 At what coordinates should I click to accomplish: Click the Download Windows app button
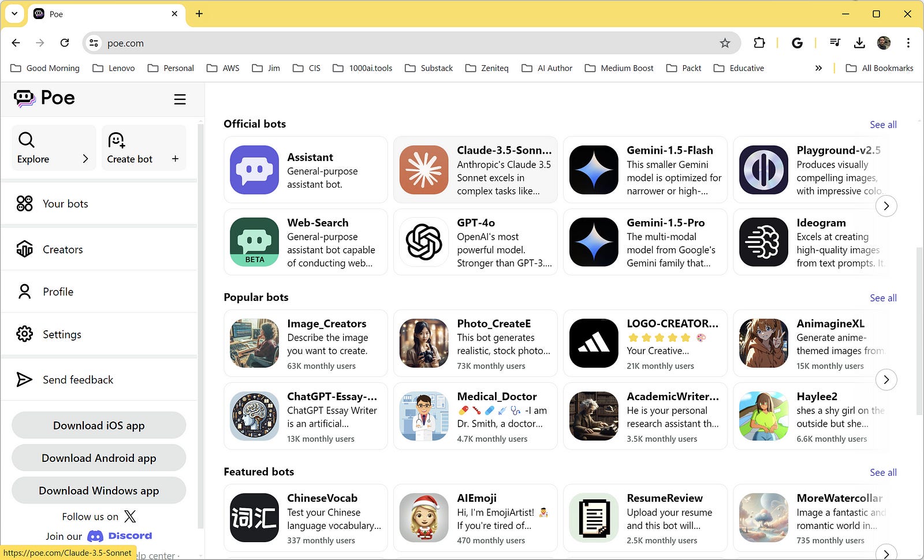[99, 491]
